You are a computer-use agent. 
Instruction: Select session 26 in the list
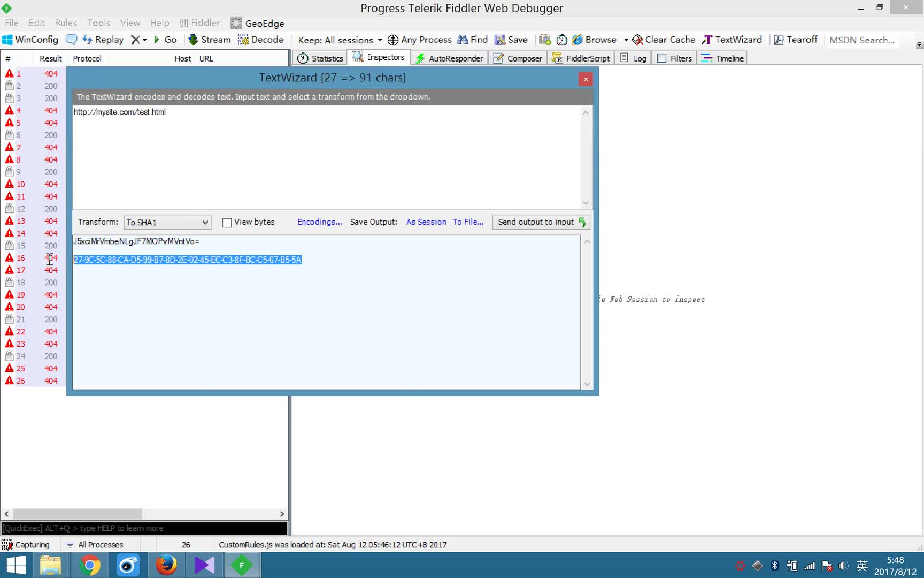[x=33, y=381]
